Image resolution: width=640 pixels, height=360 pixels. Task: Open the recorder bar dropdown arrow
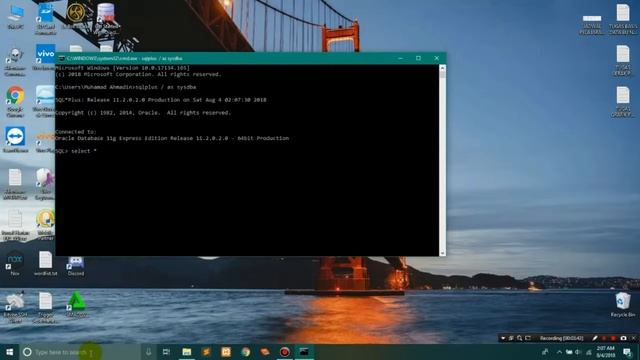coord(503,338)
